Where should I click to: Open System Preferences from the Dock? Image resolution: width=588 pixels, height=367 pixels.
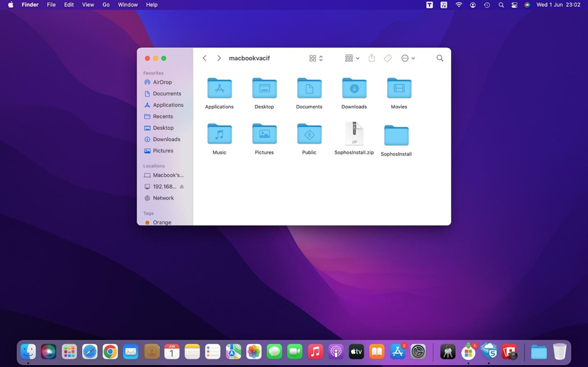[x=418, y=351]
